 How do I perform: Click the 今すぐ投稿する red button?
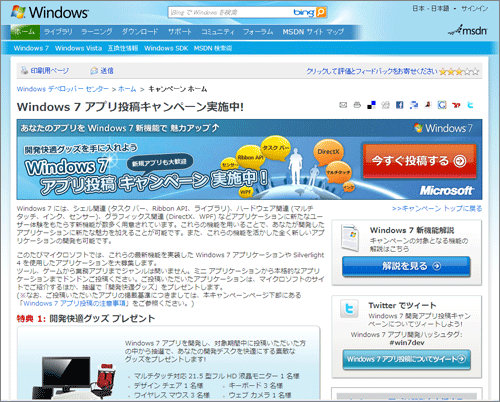(420, 161)
